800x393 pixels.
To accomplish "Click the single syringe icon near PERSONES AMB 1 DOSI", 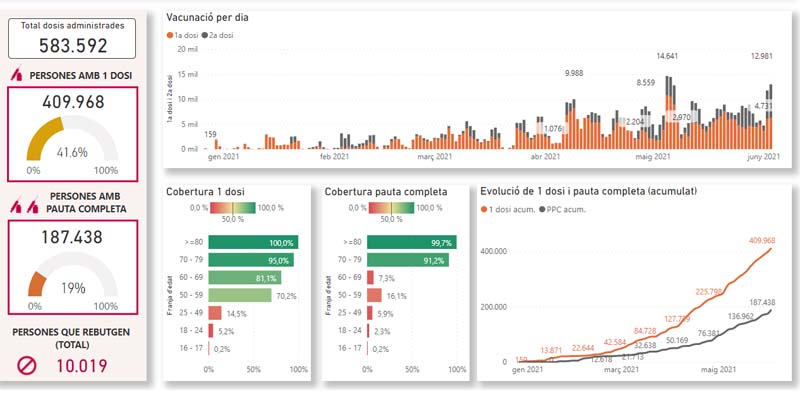I will coord(16,75).
